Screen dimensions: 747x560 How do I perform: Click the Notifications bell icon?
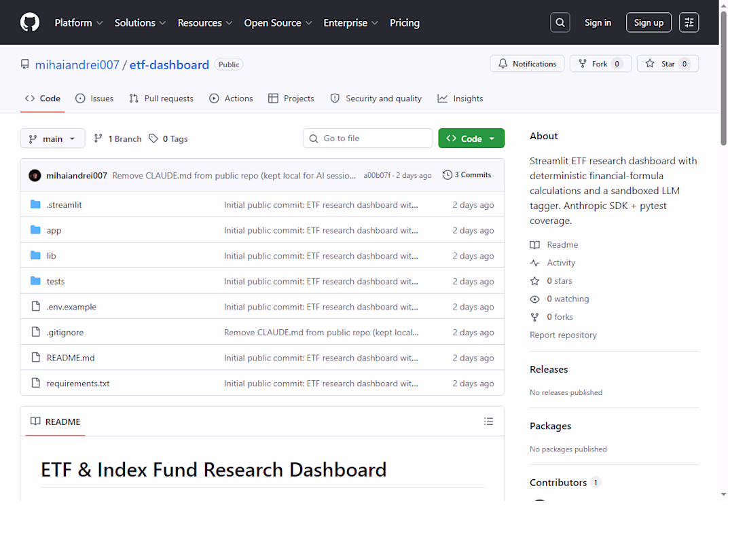503,63
